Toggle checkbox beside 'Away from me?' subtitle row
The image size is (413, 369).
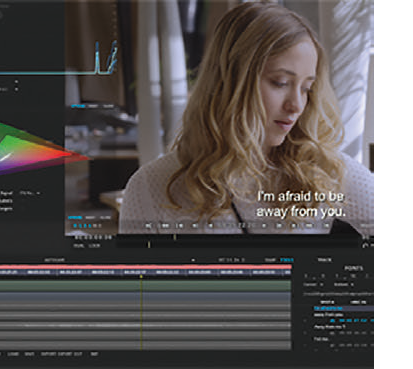pyautogui.click(x=305, y=333)
